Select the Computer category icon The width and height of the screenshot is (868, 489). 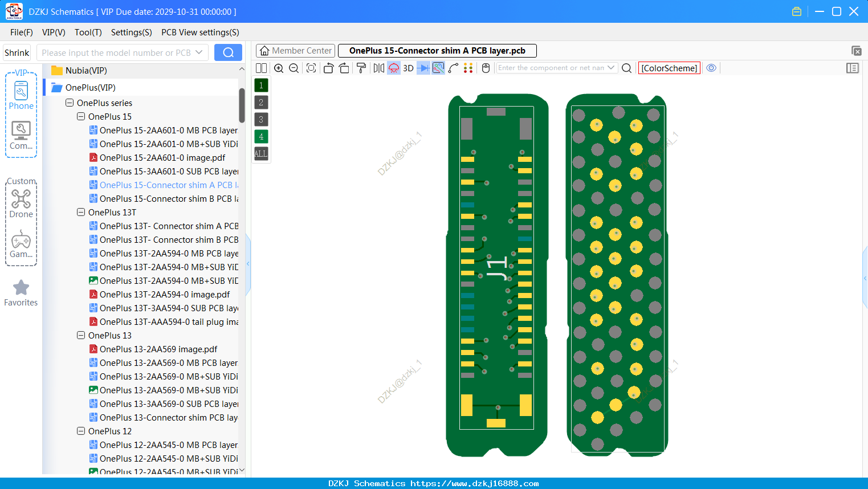21,136
